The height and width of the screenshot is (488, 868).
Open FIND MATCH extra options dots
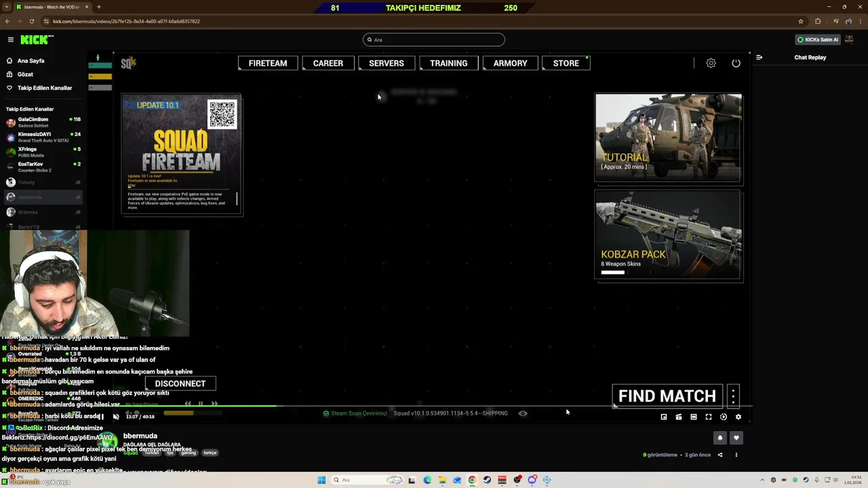click(733, 396)
